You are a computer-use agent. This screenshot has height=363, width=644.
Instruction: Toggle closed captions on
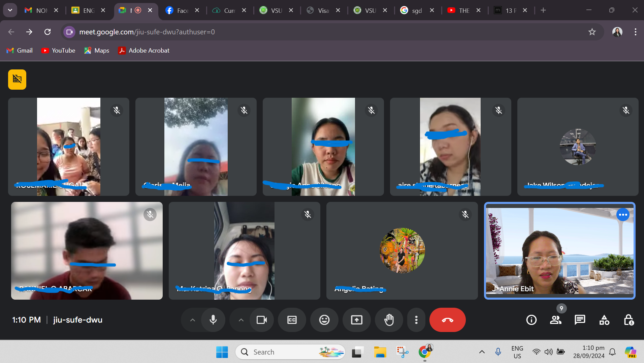pos(292,320)
